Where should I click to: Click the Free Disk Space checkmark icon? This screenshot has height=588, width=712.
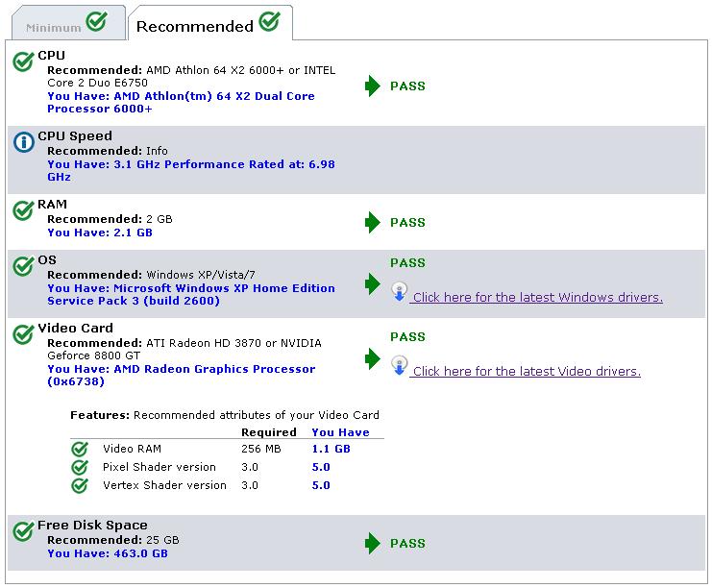[x=23, y=531]
